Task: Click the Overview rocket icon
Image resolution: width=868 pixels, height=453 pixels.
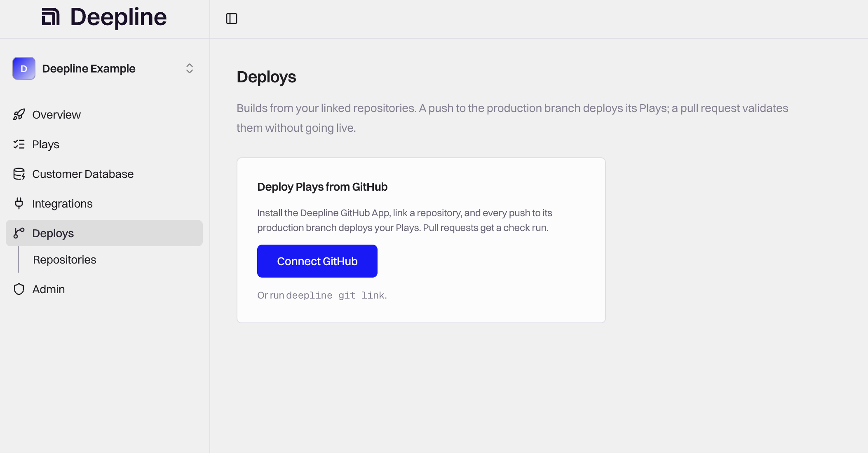Action: (x=19, y=114)
